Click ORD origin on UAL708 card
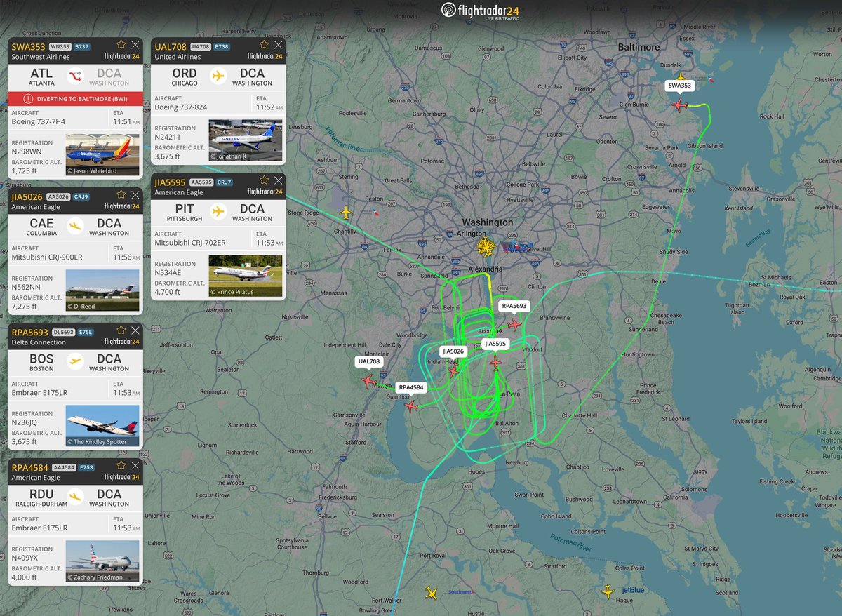Screen dimensions: 842x616 click(185, 74)
